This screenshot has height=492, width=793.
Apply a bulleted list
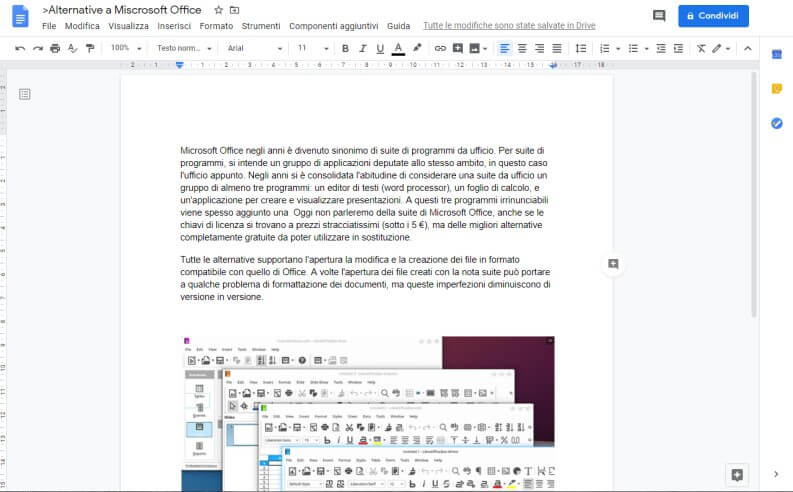click(633, 49)
